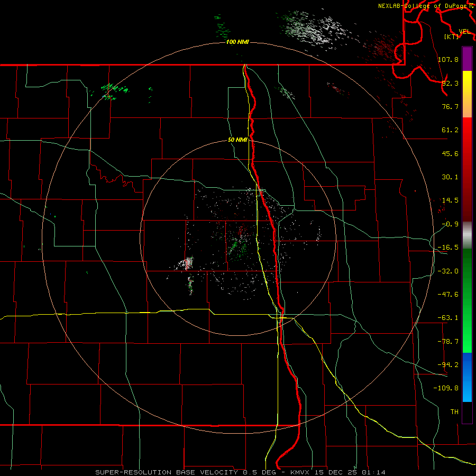476x476 pixels.
Task: Click the -63.1 legend value
Action: (x=448, y=318)
